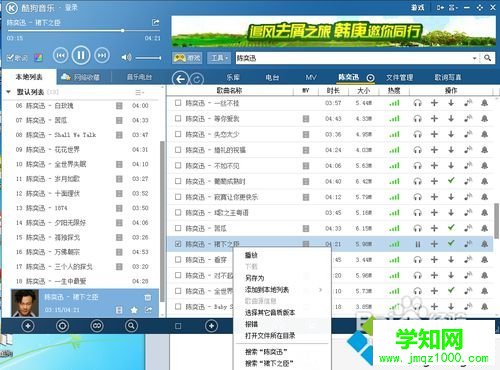
Task: Click the local playlist vertical scrollbar
Action: [x=162, y=220]
